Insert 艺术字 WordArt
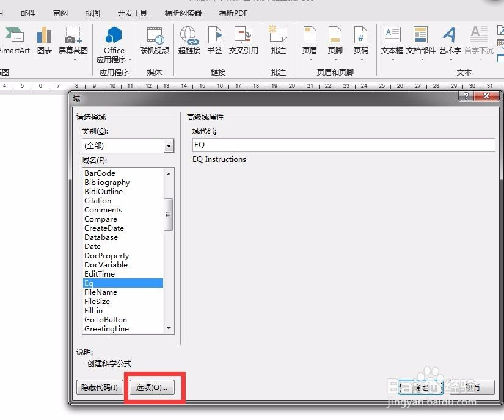 pos(450,41)
